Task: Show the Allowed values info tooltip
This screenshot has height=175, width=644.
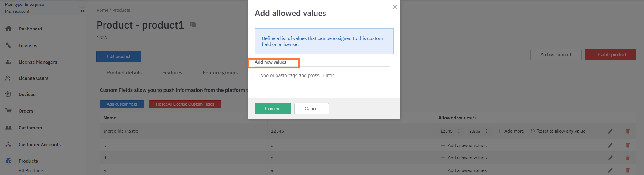Action: pos(475,118)
